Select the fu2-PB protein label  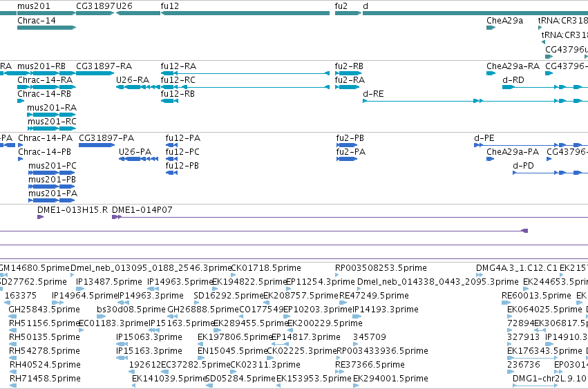[x=350, y=138]
